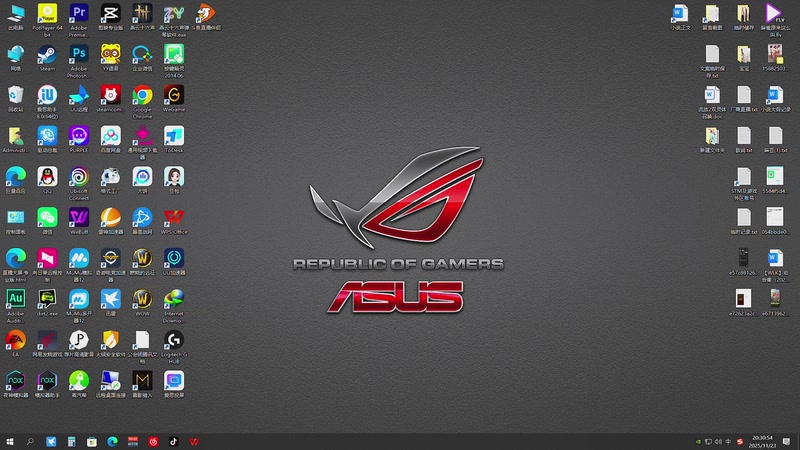Open the Microsoft Store taskbar icon
The image size is (800, 450).
92,442
